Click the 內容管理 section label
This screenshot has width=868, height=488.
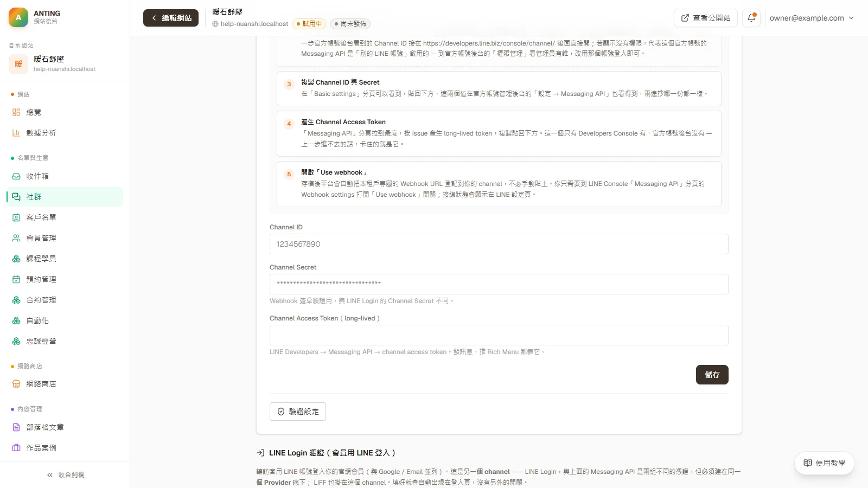30,409
